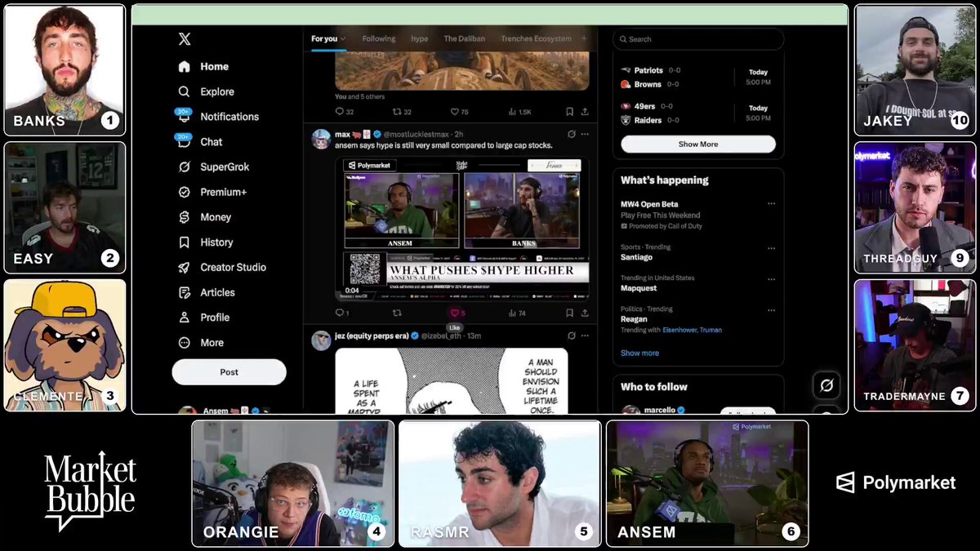Expand the For you tab dropdown chevron
Viewport: 980px width, 551px height.
343,38
